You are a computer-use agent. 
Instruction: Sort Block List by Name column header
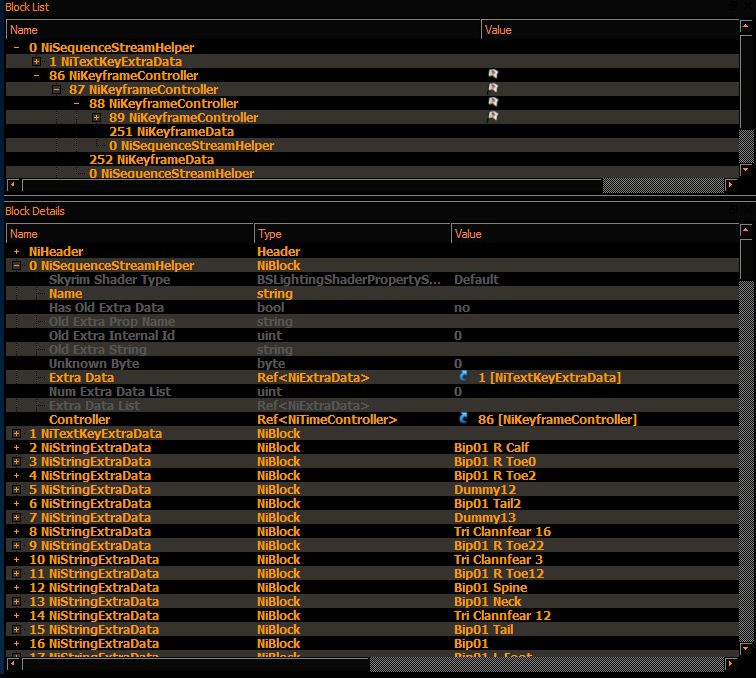243,30
